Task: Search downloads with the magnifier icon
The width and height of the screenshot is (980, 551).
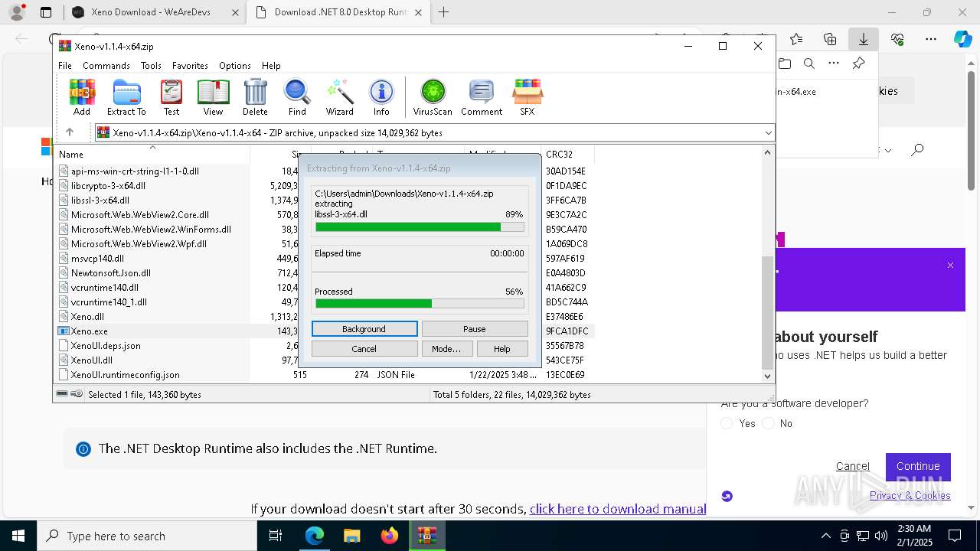Action: coord(808,64)
